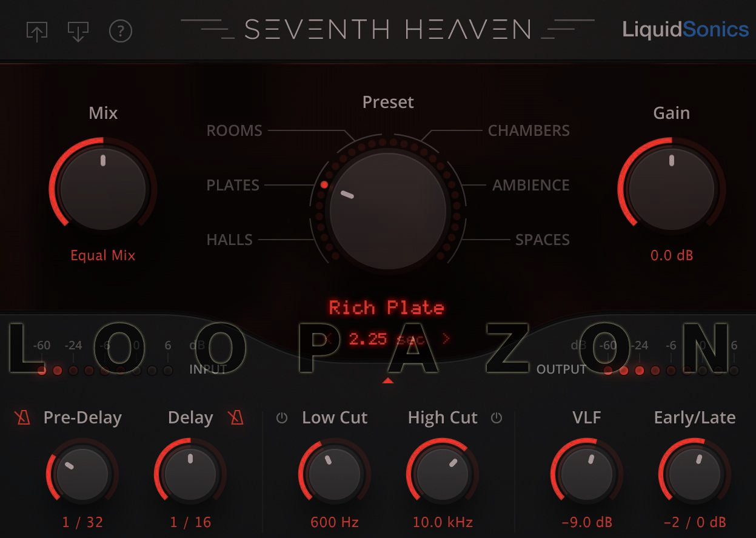Click the large Preset selection knob
This screenshot has width=756, height=538.
(388, 210)
